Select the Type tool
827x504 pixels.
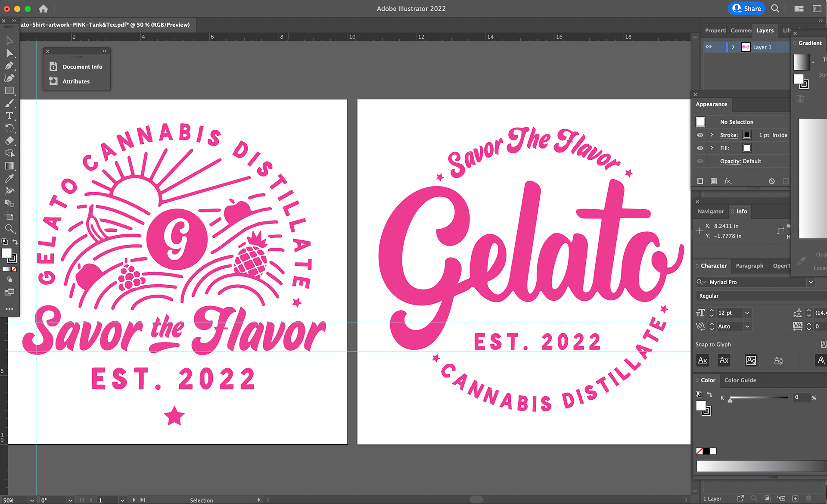(x=9, y=115)
